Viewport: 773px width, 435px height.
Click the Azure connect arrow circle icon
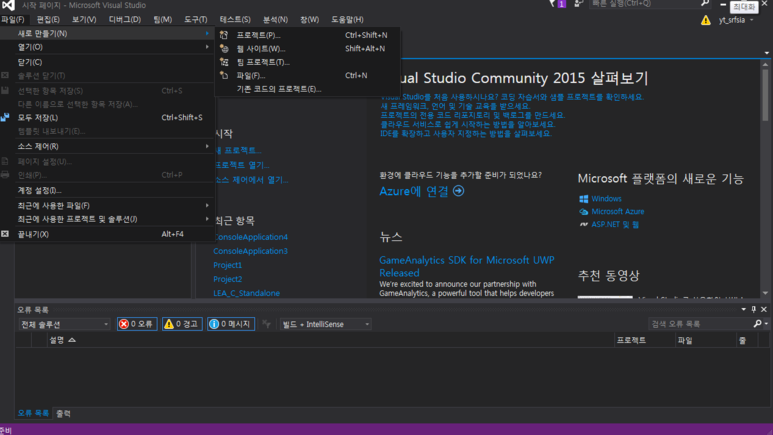tap(458, 191)
